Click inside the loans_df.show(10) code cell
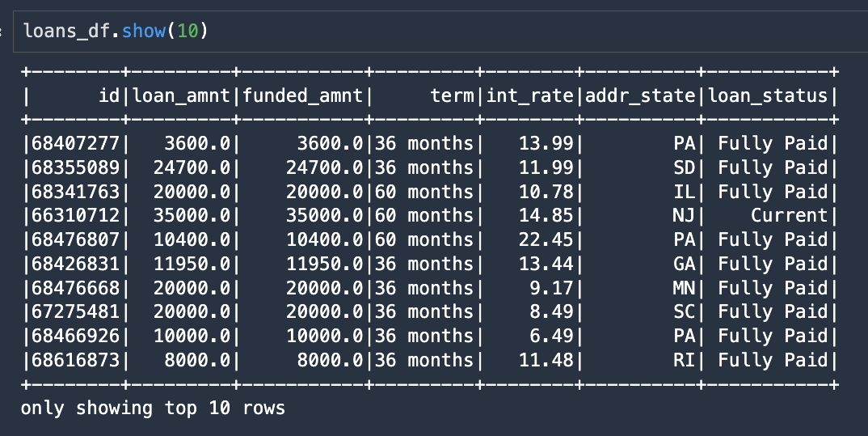868x436 pixels. [440, 31]
